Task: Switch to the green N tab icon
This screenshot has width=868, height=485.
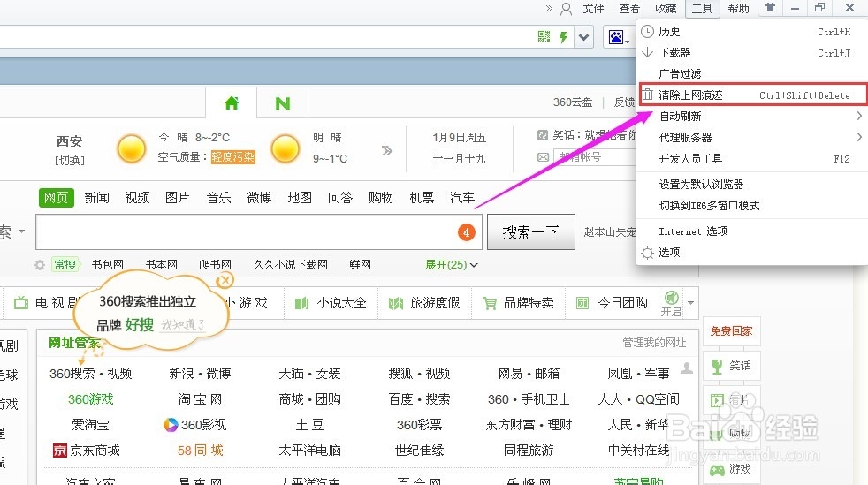Action: click(282, 103)
